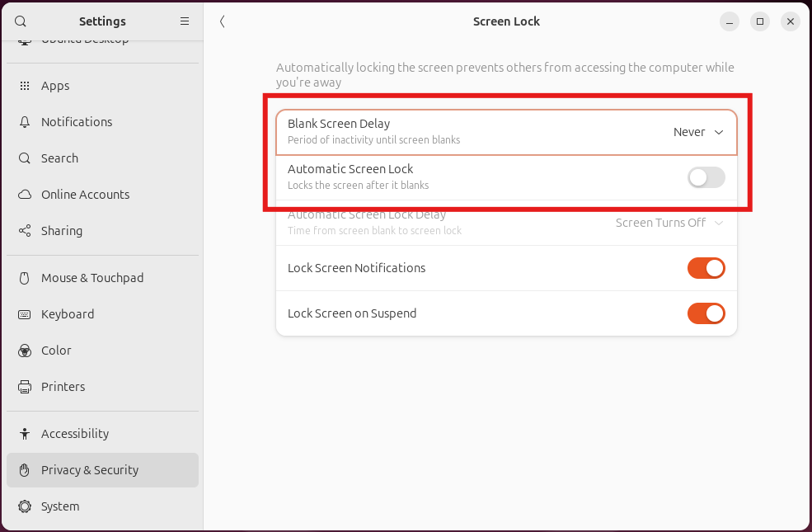Open the Blank Screen Delay dropdown
The height and width of the screenshot is (532, 812).
pos(698,132)
